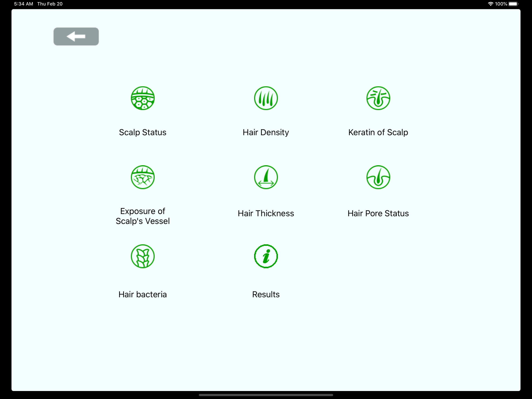Open the Hair bacteria icon
Image resolution: width=532 pixels, height=399 pixels.
click(x=143, y=256)
